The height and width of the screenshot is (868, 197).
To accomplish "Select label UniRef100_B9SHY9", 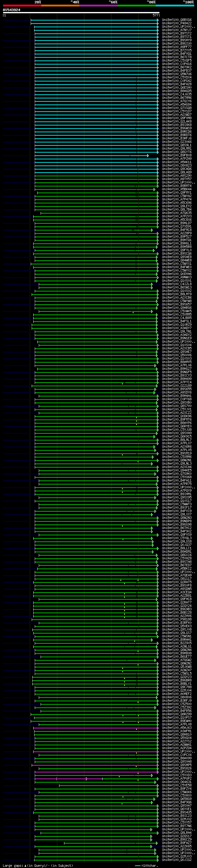I will point(177,40).
